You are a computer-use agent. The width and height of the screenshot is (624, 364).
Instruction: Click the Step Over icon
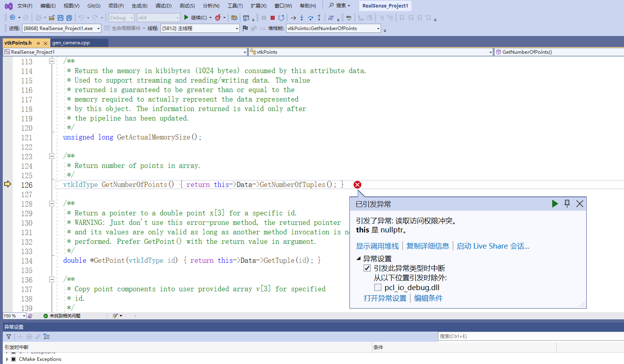(310, 18)
